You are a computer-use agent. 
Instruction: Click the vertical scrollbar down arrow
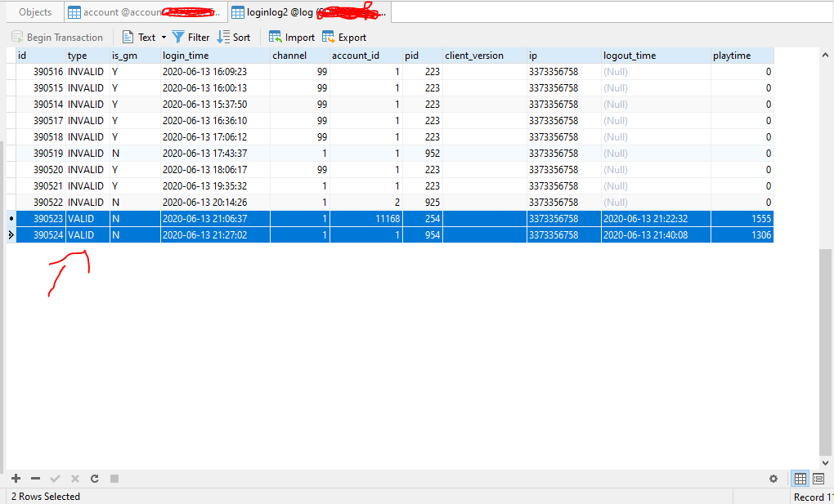coord(825,463)
